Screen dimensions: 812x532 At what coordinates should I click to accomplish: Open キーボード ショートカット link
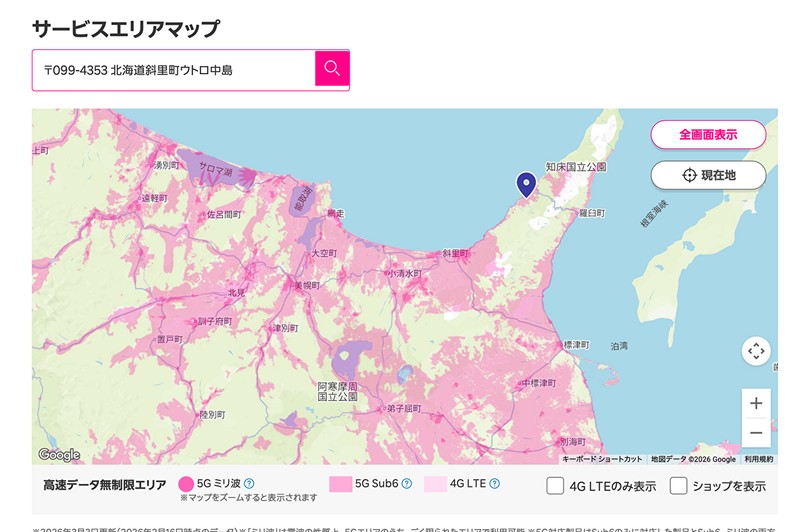pos(602,459)
